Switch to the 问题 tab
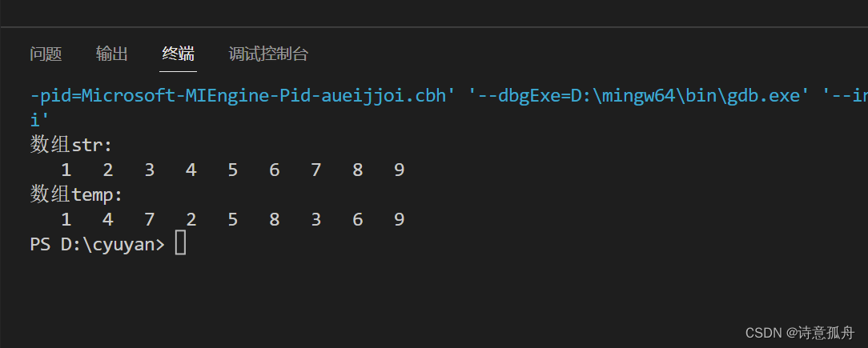Screen dimensions: 868x348 pos(46,54)
